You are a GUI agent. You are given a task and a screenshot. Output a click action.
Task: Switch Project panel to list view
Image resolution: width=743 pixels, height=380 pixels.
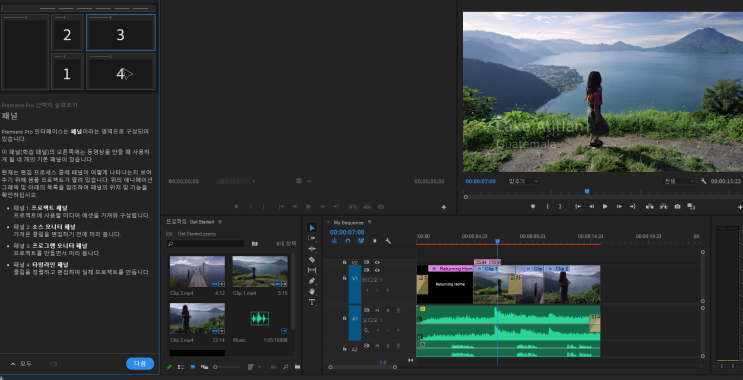point(181,367)
